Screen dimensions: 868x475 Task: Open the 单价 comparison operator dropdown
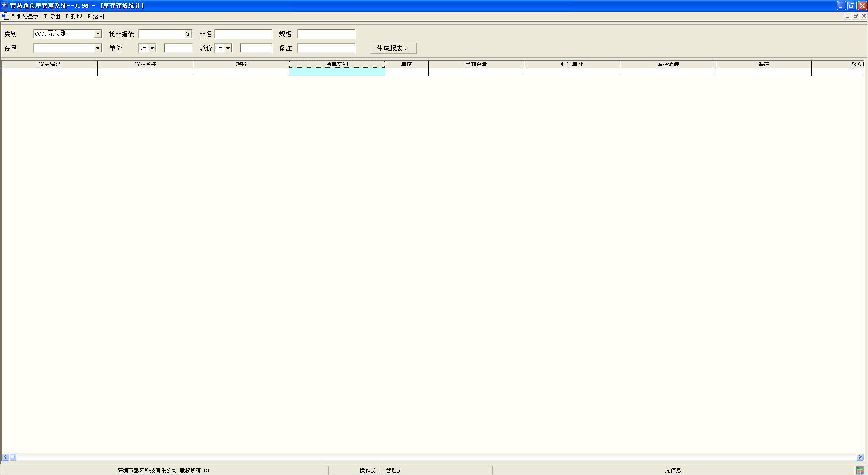[x=152, y=48]
